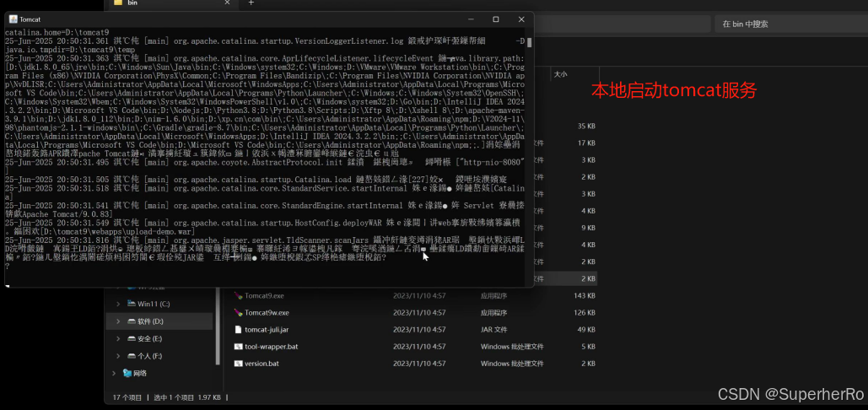The image size is (868, 410).
Task: Click the folder icon on the bin tab
Action: 117,3
